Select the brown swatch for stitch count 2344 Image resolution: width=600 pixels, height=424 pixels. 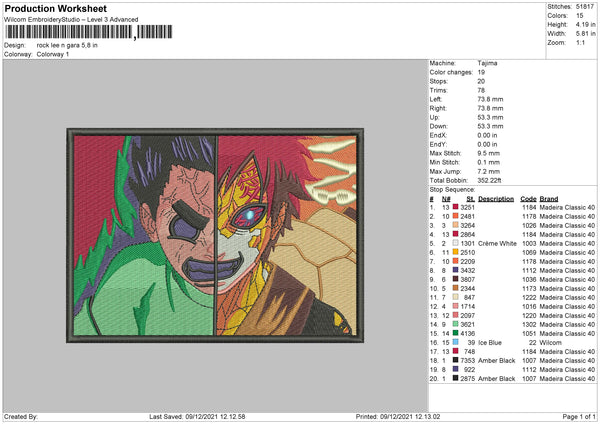pyautogui.click(x=455, y=288)
